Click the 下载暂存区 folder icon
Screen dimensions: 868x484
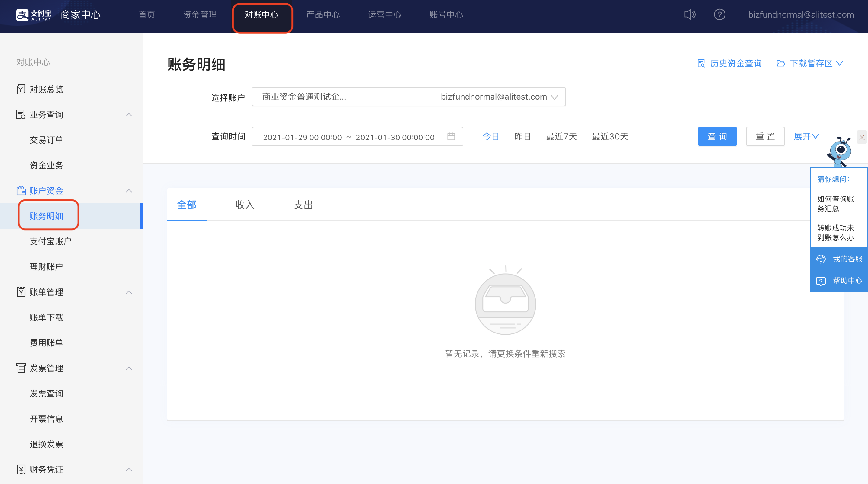point(780,63)
